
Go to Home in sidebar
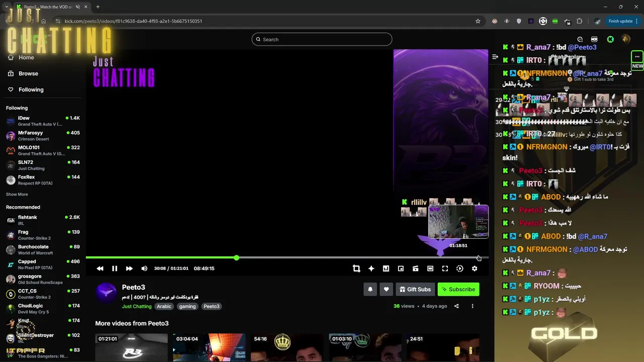21,57
